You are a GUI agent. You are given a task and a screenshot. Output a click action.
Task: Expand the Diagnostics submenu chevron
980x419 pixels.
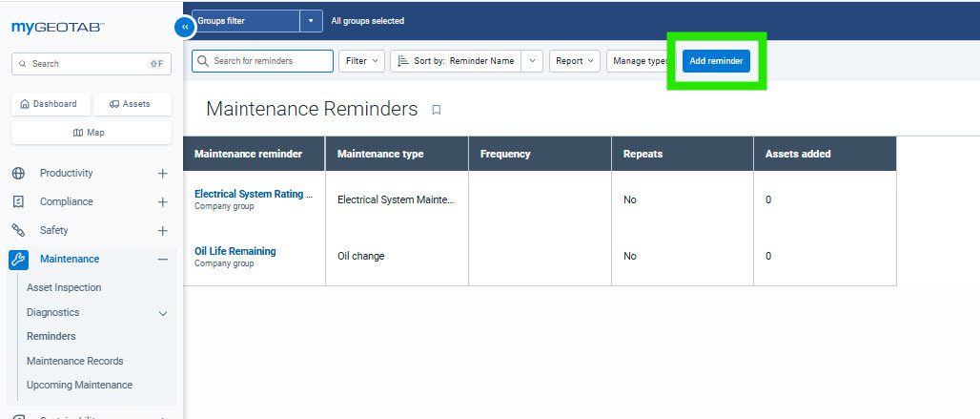(162, 313)
